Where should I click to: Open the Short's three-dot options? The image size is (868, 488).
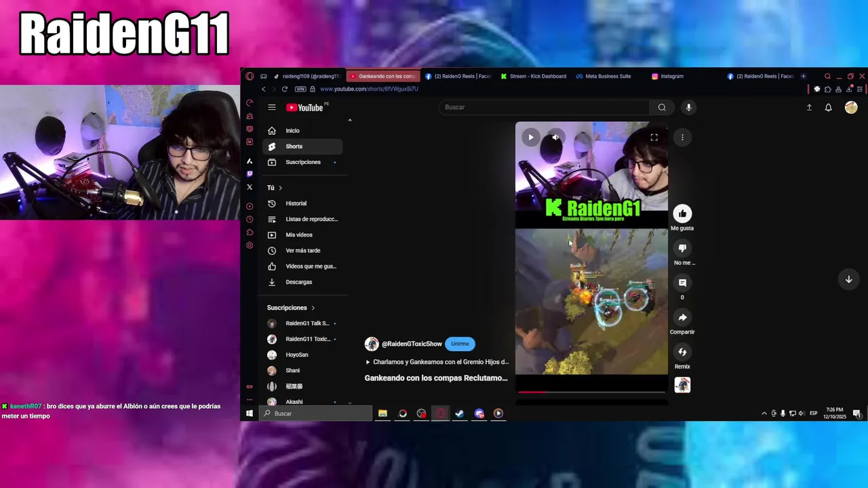(682, 138)
